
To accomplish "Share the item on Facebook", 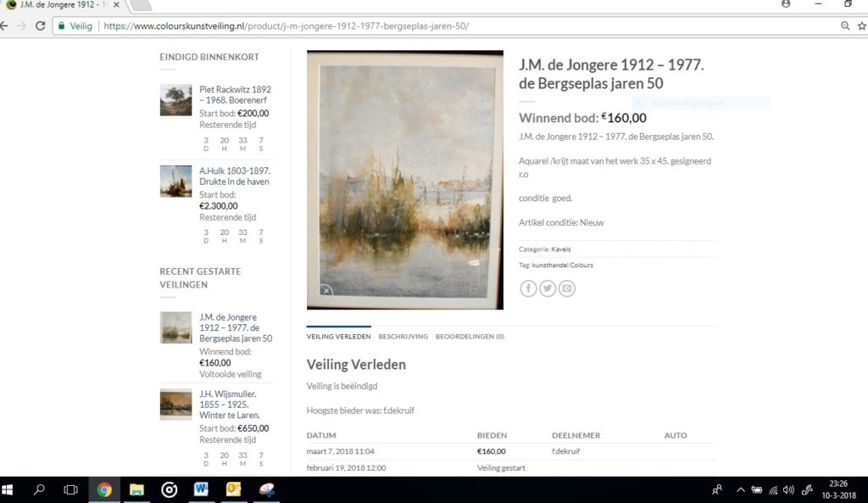I will [x=528, y=288].
